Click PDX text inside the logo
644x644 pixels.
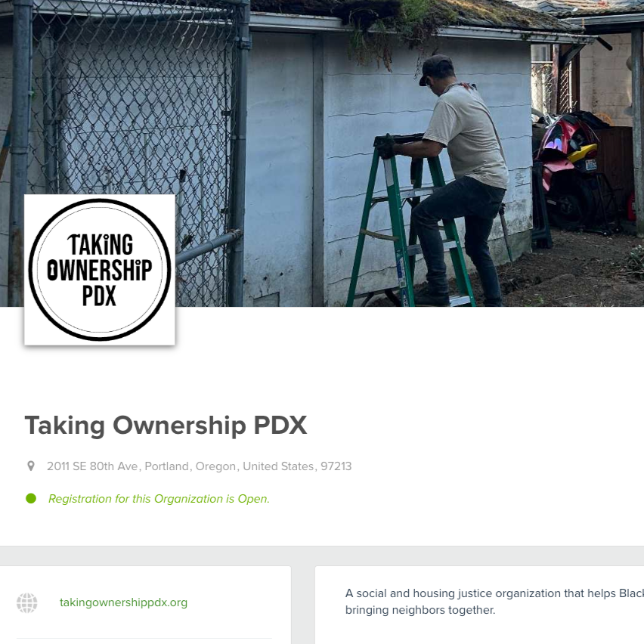click(x=99, y=296)
